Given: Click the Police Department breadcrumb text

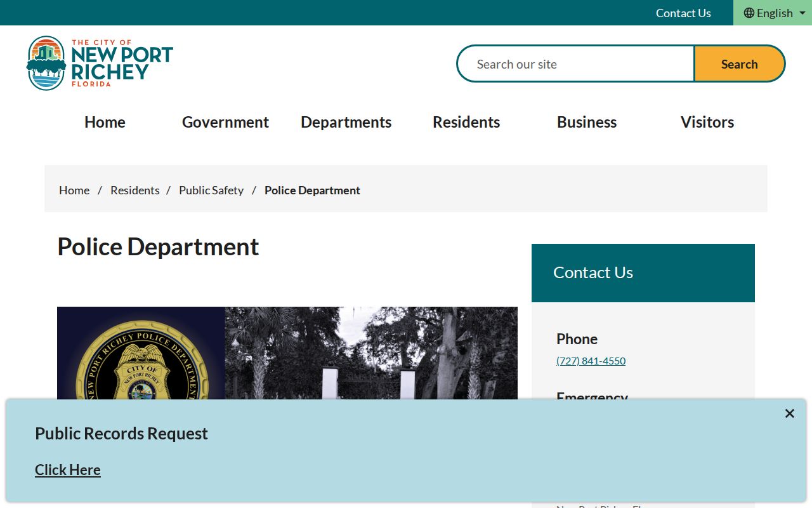Looking at the screenshot, I should click(x=312, y=190).
